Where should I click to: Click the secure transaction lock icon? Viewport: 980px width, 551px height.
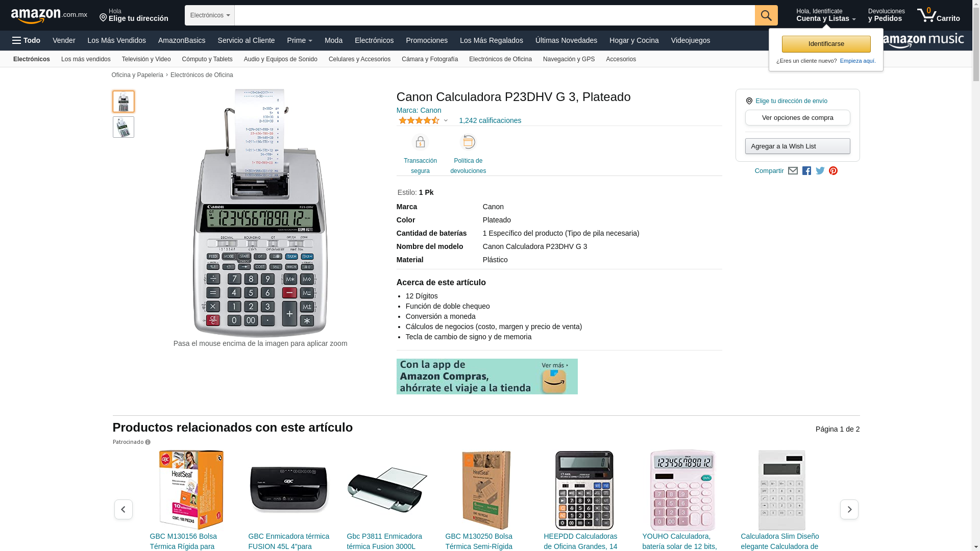point(420,142)
